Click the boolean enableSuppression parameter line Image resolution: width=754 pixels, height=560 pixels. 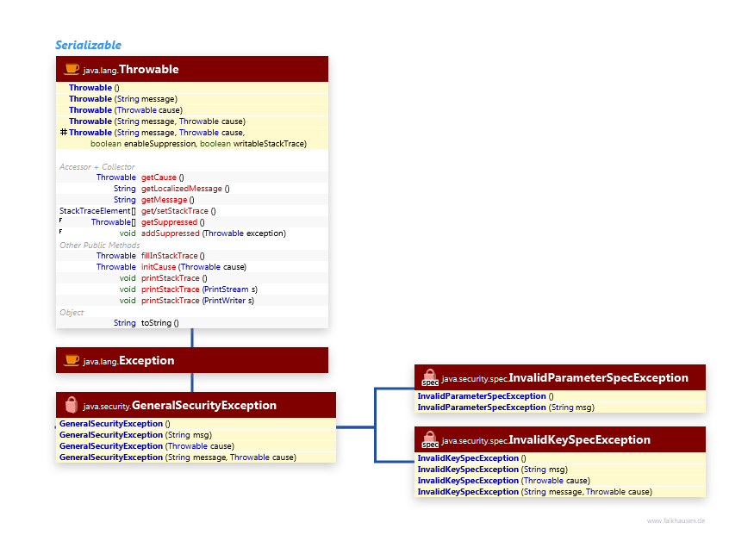tap(198, 144)
